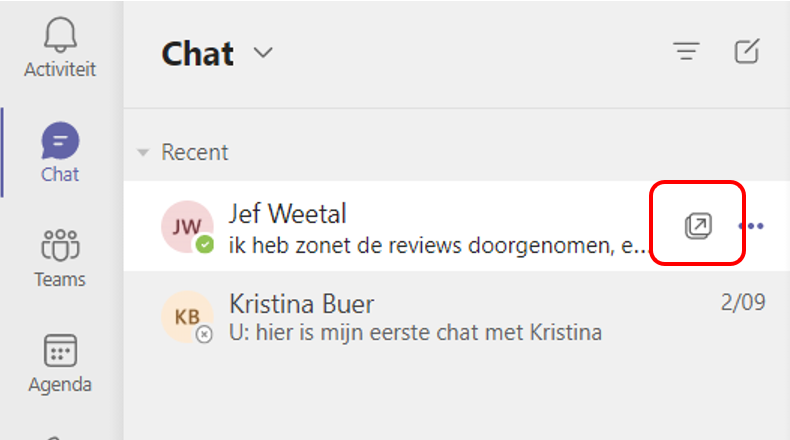Click the JW avatar thumbnail

[187, 226]
